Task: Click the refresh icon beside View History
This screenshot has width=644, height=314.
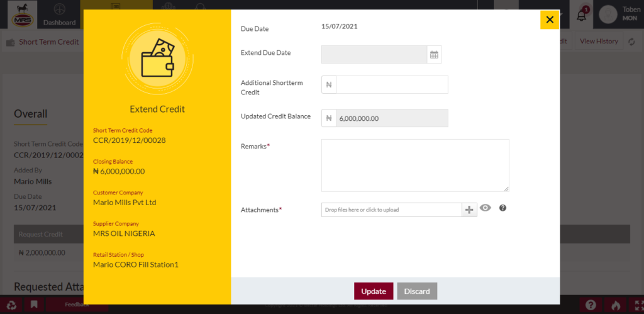Action: (x=631, y=42)
